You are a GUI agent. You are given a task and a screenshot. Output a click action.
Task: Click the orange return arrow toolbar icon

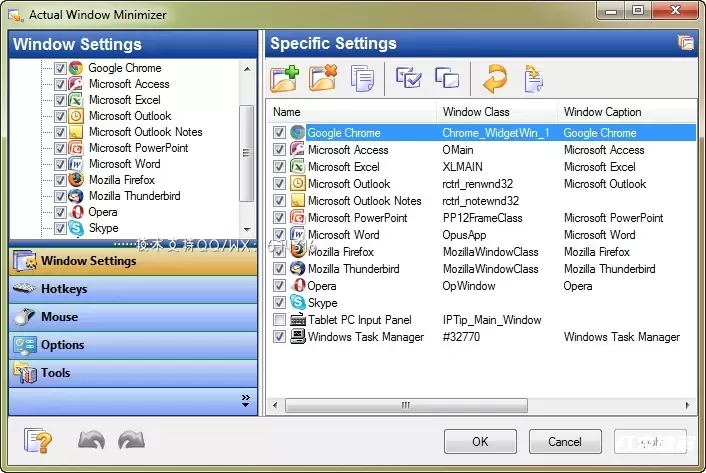point(495,79)
